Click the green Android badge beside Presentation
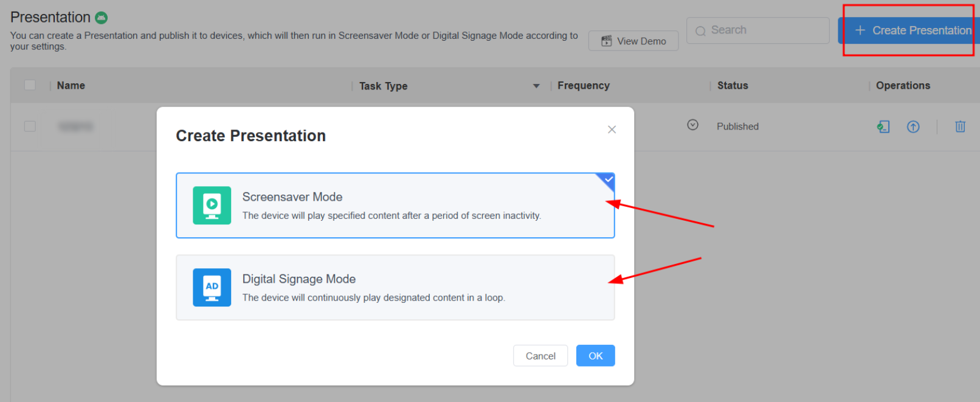980x402 pixels. click(102, 18)
